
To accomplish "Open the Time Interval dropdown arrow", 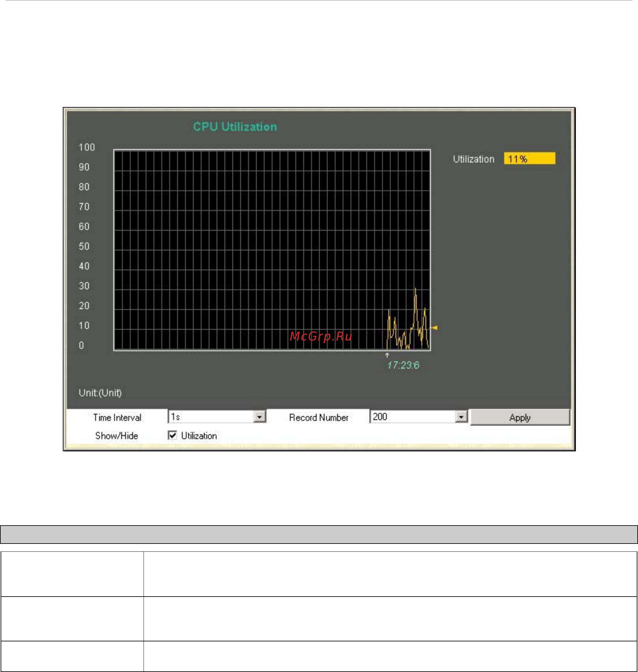I will click(x=259, y=416).
